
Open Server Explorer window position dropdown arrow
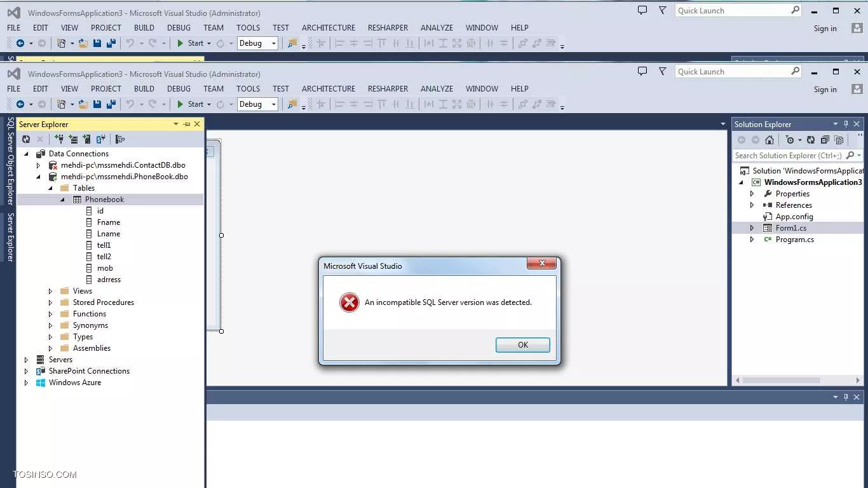[176, 124]
